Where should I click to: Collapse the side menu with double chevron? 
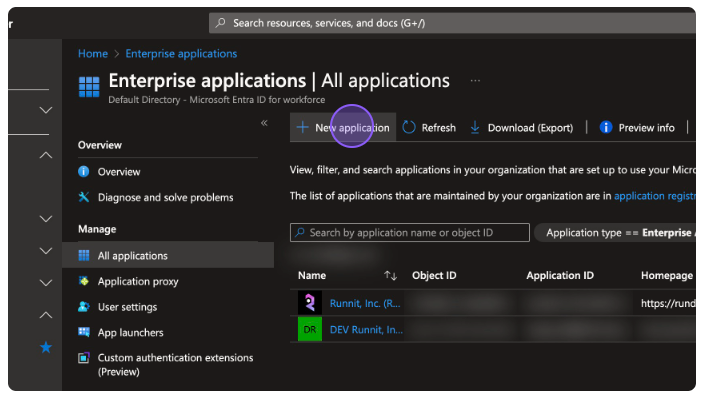point(264,123)
